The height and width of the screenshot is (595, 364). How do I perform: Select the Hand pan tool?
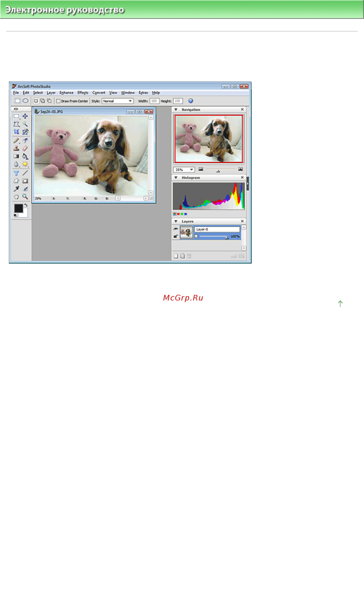point(16,197)
